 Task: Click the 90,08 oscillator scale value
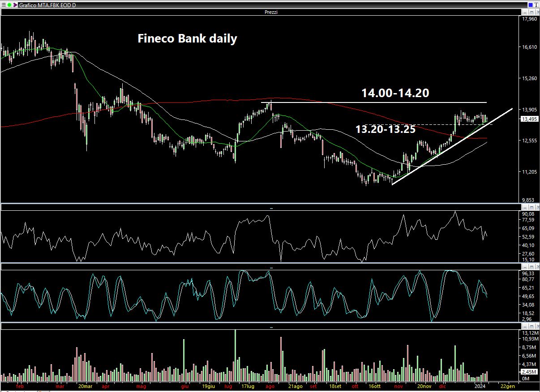coord(528,214)
